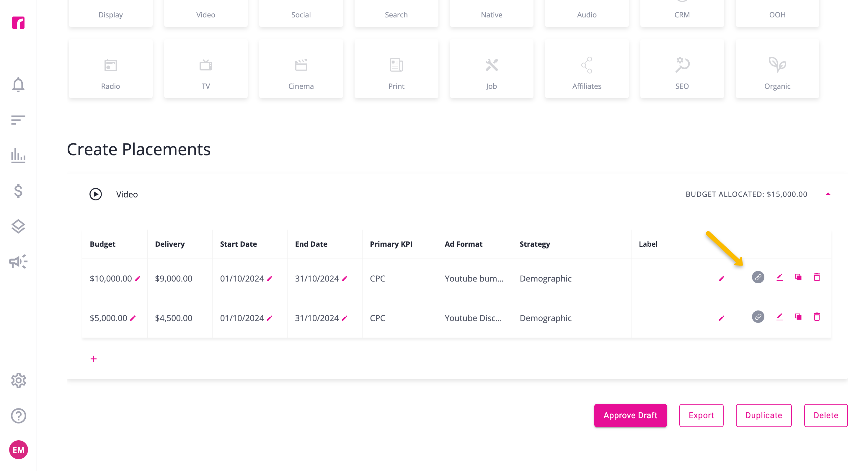Click the Video play circle icon
The width and height of the screenshot is (868, 471).
[x=96, y=194]
